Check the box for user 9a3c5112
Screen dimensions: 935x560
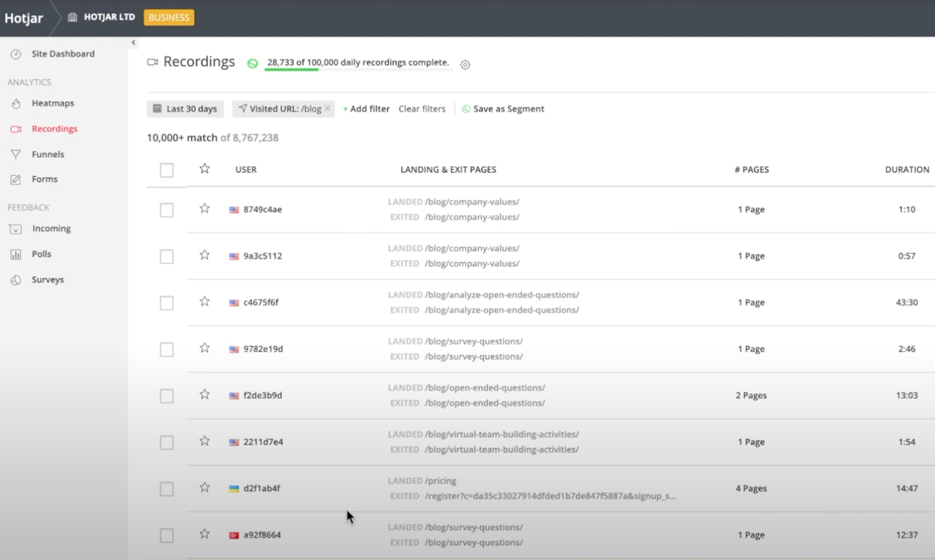coord(167,257)
